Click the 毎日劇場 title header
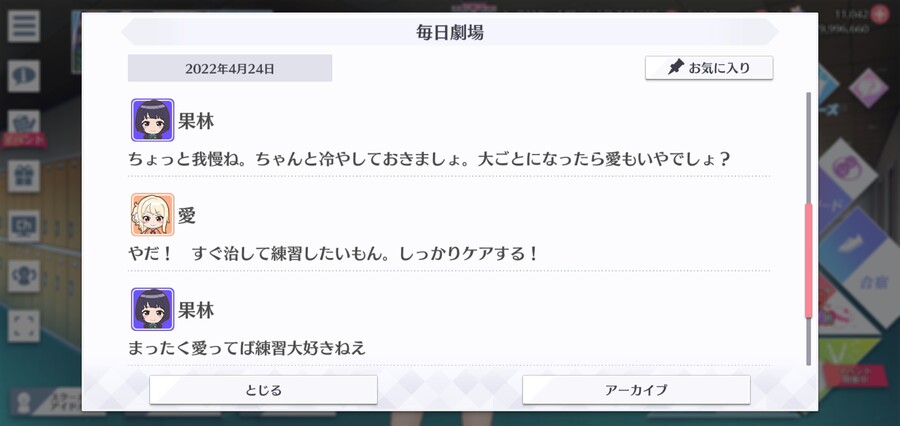 (450, 32)
